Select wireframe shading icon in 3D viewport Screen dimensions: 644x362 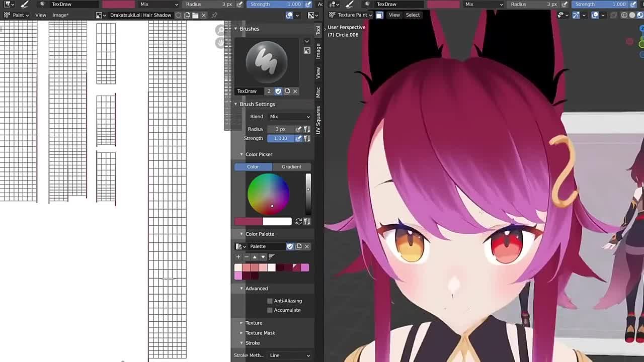[x=624, y=15]
